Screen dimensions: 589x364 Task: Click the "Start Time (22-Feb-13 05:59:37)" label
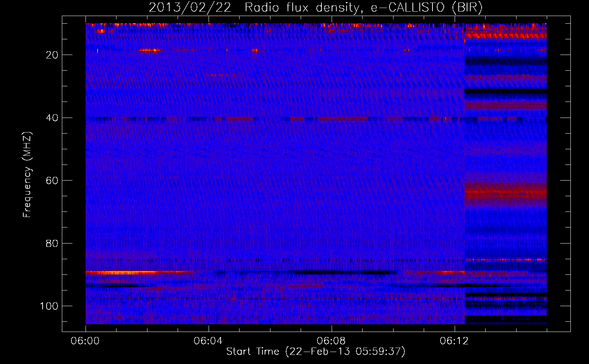point(316,352)
